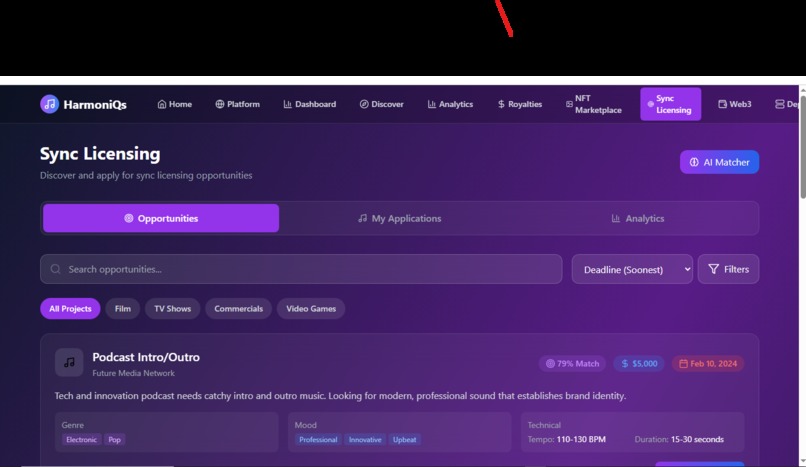Click the 15-30 seconds duration value
Screen dimensions: 806x467
(697, 440)
